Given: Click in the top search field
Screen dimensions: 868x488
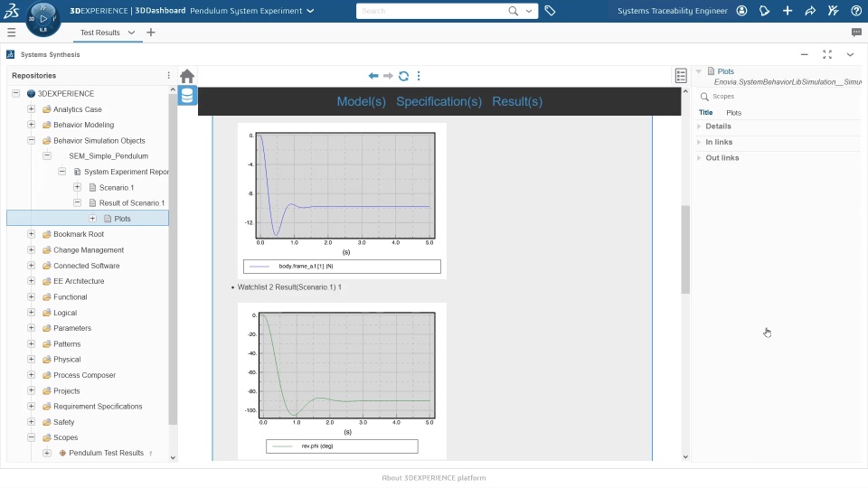Looking at the screenshot, I should [x=432, y=11].
